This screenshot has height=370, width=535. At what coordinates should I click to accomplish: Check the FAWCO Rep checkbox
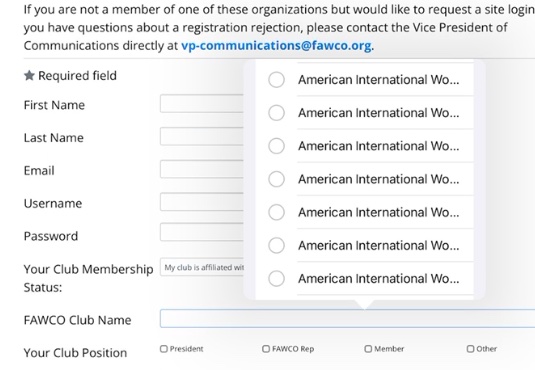point(266,349)
